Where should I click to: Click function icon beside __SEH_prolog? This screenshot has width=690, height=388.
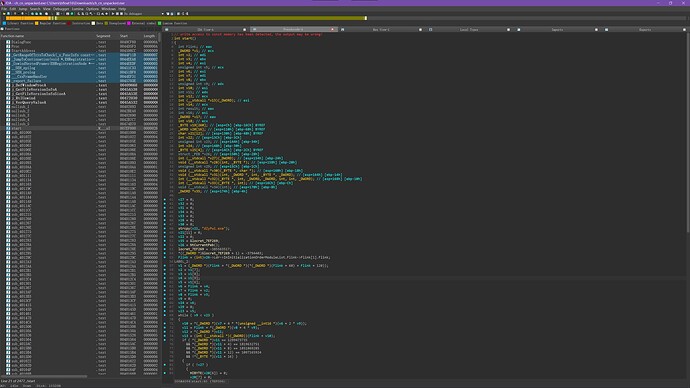(8, 72)
